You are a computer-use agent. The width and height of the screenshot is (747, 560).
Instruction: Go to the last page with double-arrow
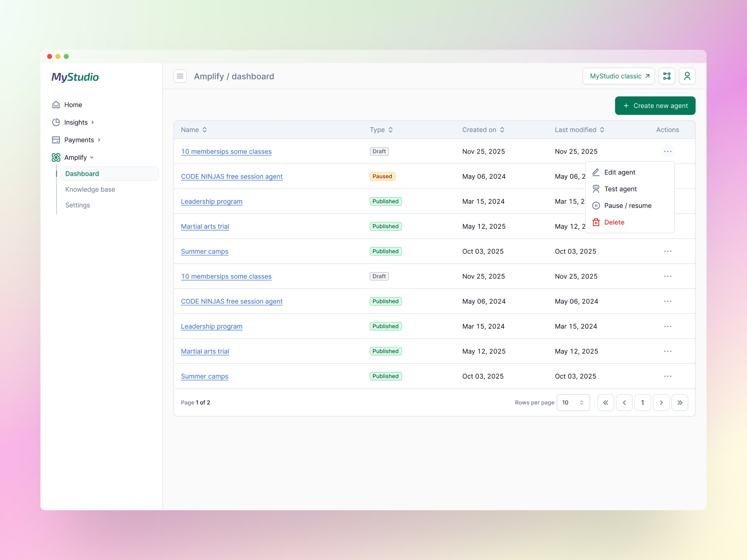(679, 402)
